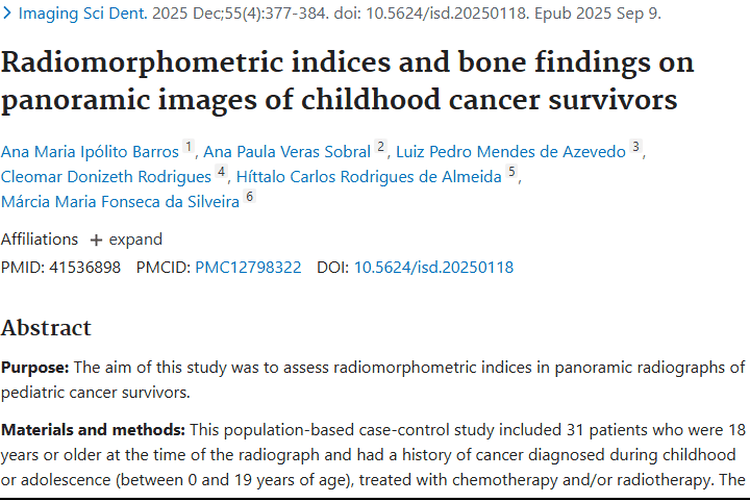Click affiliation superscript 6 after Silveira
The width and height of the screenshot is (750, 500).
point(250,196)
